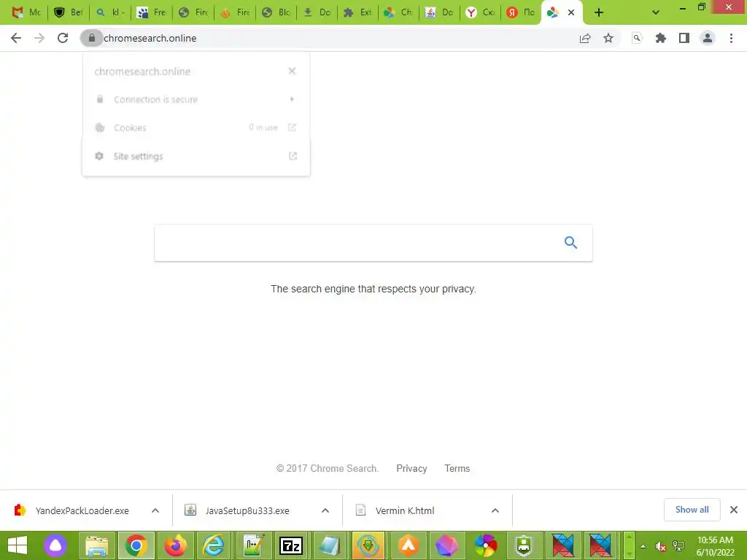This screenshot has height=560, width=747.
Task: Click the network tray icon
Action: click(x=678, y=545)
